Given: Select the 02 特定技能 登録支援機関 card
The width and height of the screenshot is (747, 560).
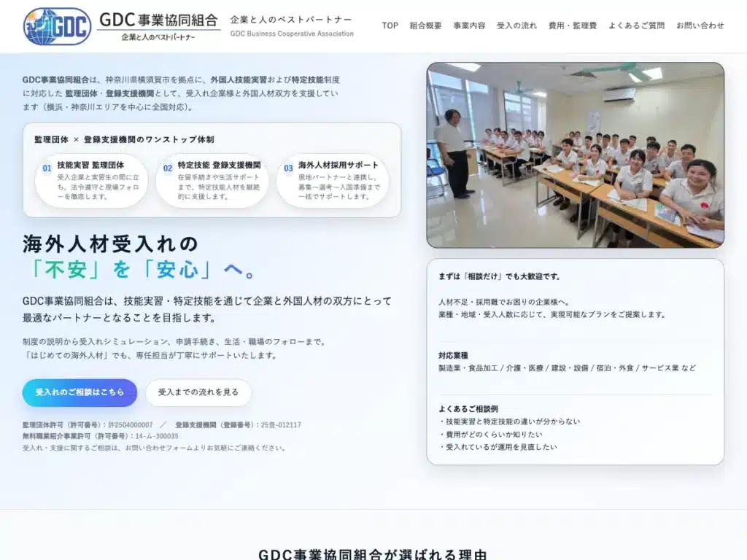Looking at the screenshot, I should [212, 181].
